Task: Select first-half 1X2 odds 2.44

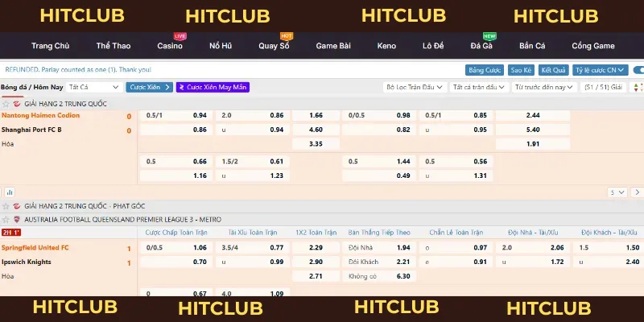Action: pyautogui.click(x=533, y=115)
